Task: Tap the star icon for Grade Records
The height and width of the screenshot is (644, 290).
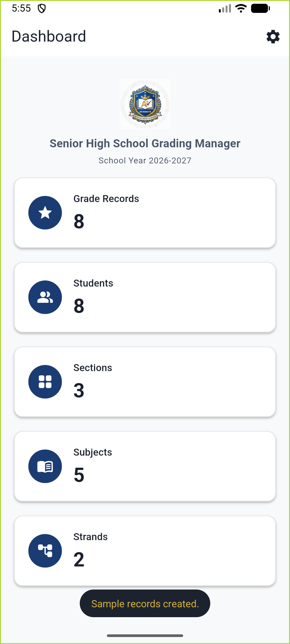Action: tap(45, 213)
